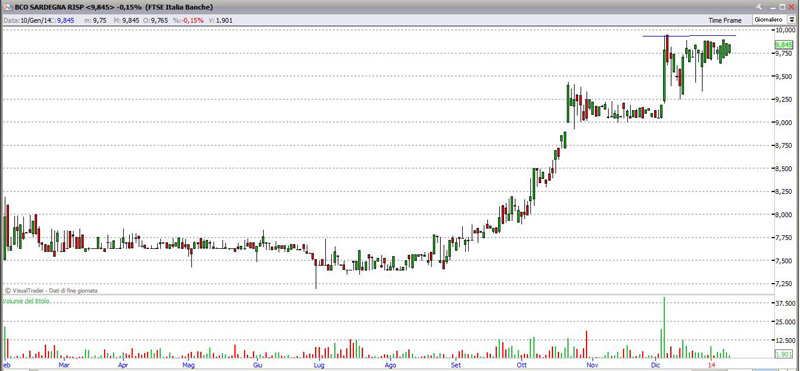Click the chart window icon beside BCO SARDEGNA
Viewport: 800px width, 371px height.
[7, 7]
